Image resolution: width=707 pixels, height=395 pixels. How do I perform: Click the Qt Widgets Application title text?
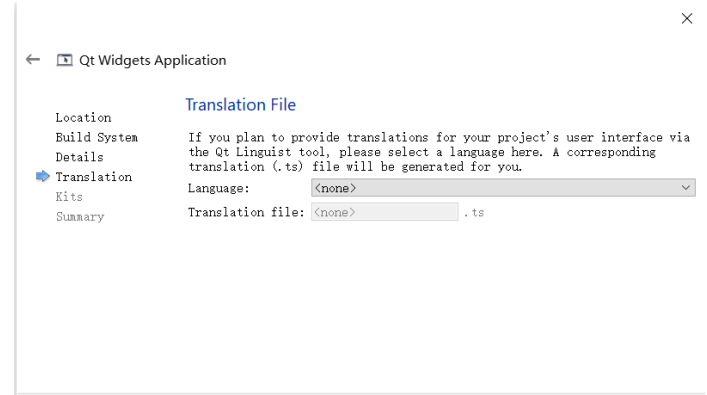coord(153,60)
